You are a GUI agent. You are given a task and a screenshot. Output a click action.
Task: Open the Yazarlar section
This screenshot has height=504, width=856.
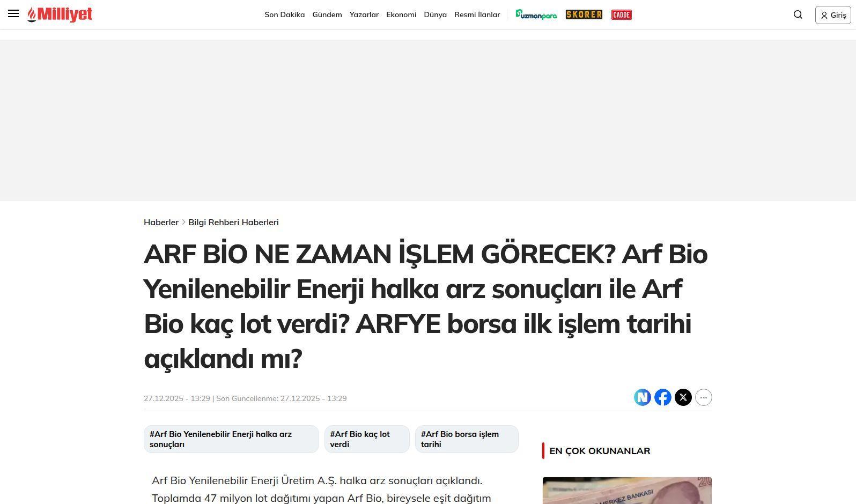(364, 14)
